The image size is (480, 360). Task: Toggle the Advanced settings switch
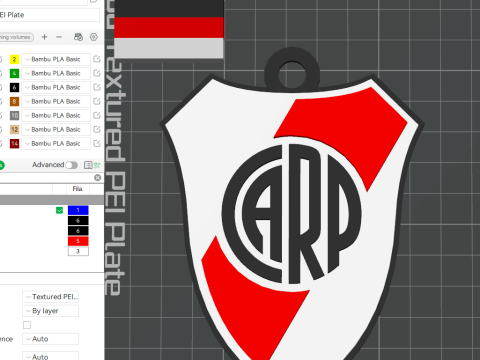point(71,165)
